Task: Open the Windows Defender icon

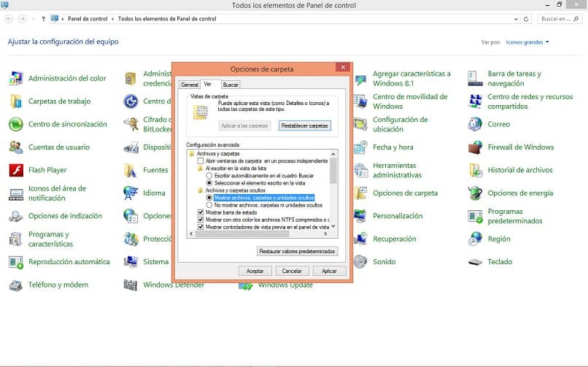Action: coord(131,285)
